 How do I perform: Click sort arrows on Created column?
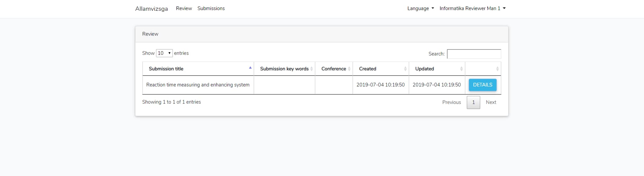pos(405,69)
